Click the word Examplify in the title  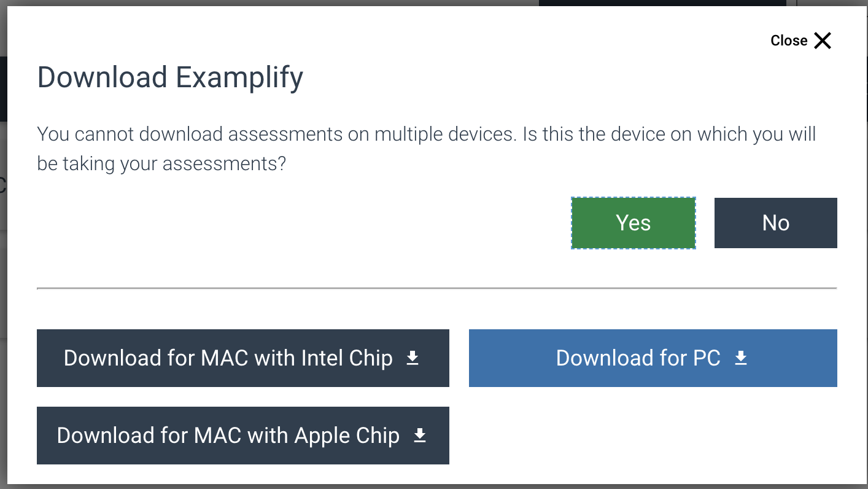tap(240, 78)
